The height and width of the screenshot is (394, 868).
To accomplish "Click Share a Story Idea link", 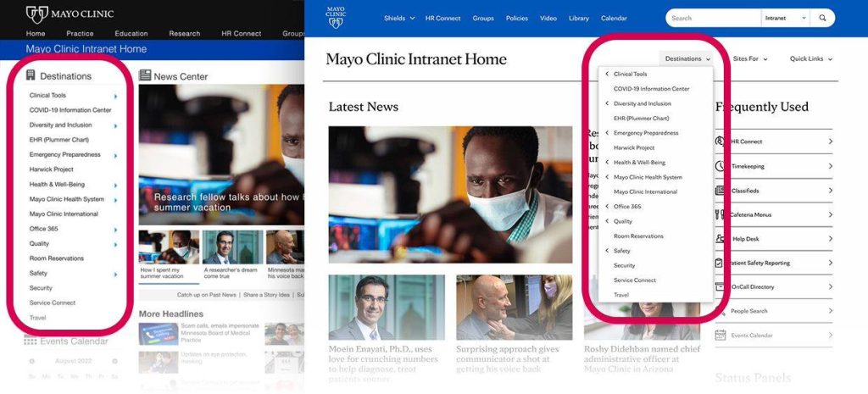I will click(x=266, y=295).
